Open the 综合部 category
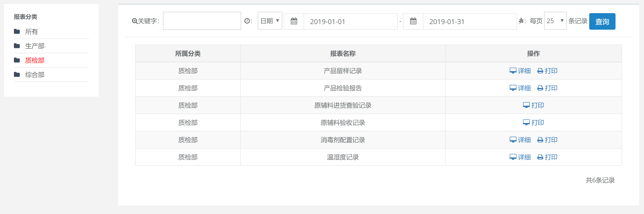644x214 pixels. tap(35, 75)
